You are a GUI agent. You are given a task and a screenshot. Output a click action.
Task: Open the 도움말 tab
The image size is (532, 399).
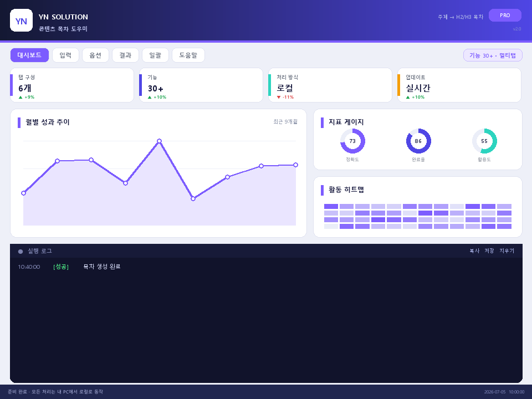point(188,55)
